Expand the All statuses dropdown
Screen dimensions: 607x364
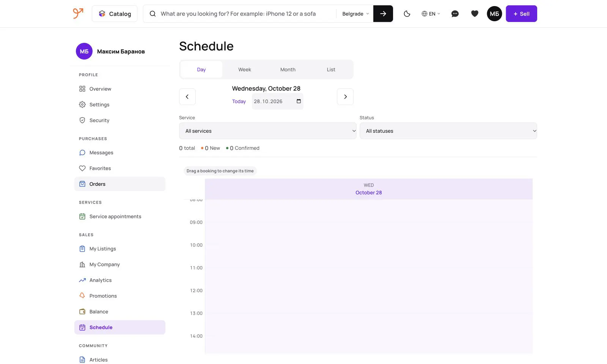(x=448, y=131)
